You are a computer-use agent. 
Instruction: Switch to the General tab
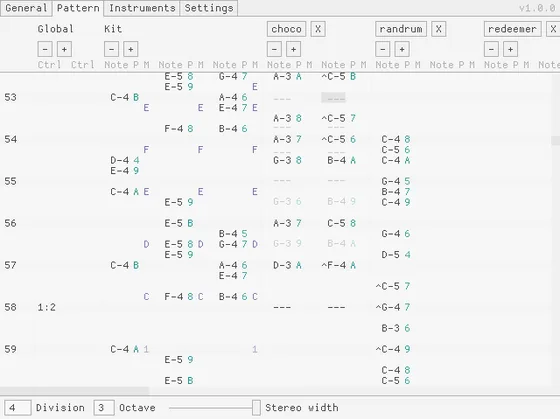(26, 8)
